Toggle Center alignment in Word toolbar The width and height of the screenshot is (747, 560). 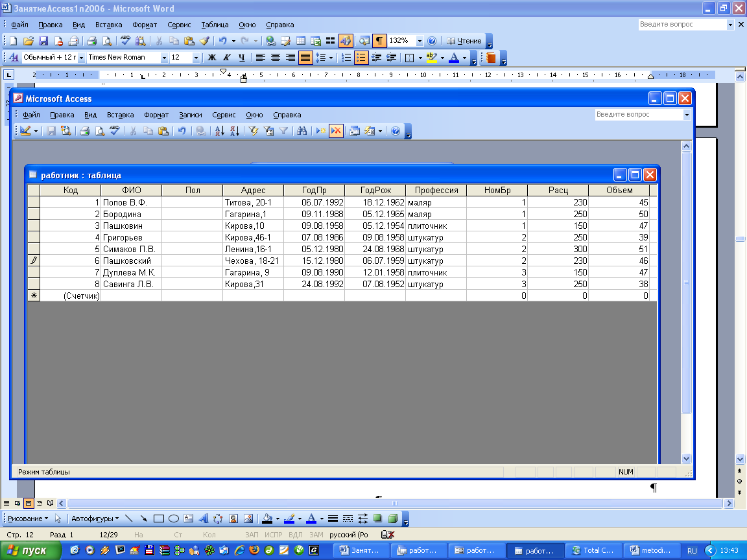tap(276, 58)
